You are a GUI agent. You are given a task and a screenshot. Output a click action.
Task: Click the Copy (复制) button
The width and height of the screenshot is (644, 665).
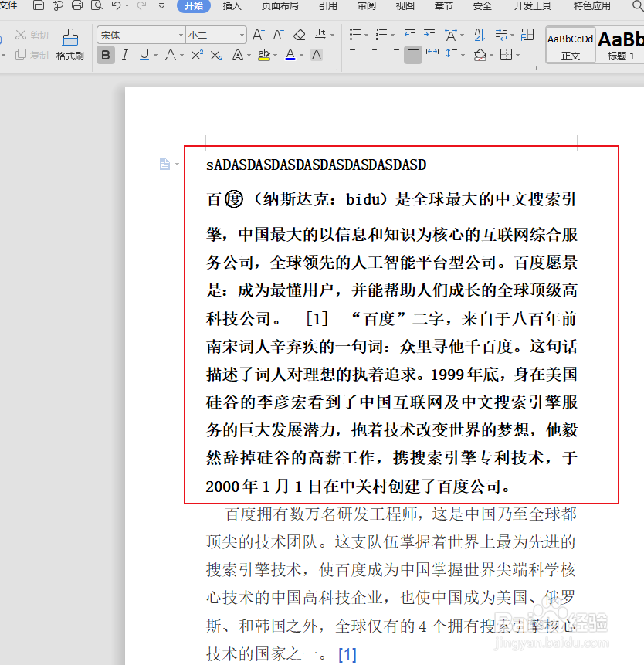(32, 55)
